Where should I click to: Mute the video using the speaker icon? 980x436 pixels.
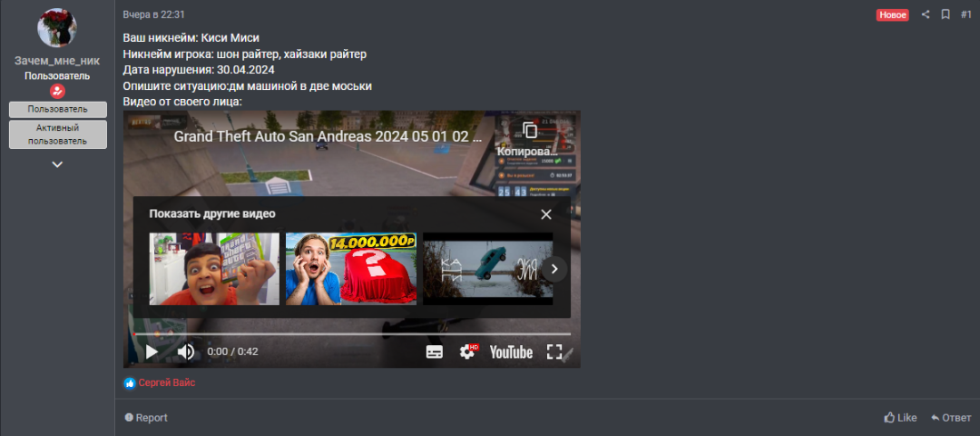[185, 352]
